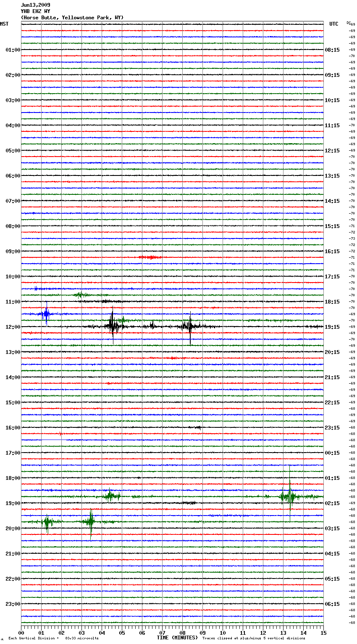Viewport: 357px width, 644px height.
Task: Select the 16:15 UTC time label
Action: (332, 251)
